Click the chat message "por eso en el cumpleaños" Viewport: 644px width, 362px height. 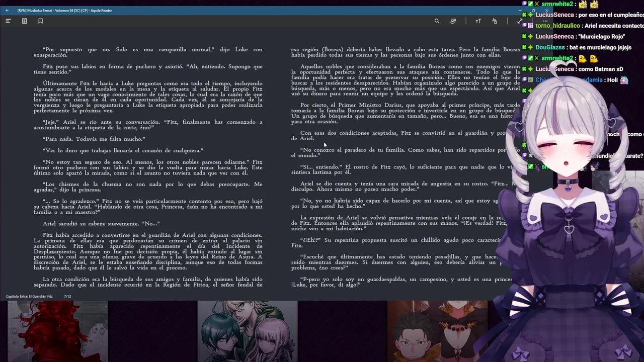point(611,15)
